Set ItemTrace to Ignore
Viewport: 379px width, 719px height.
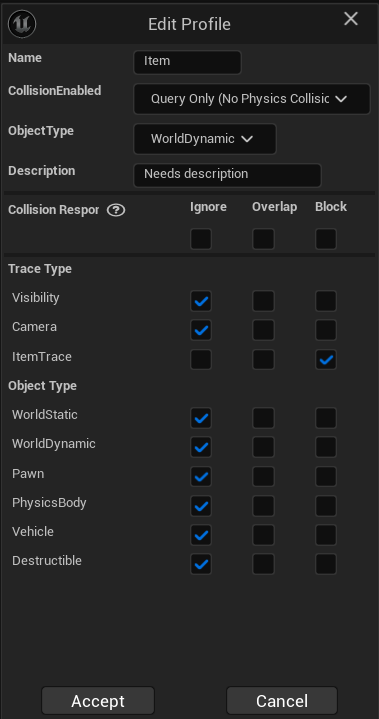(201, 360)
